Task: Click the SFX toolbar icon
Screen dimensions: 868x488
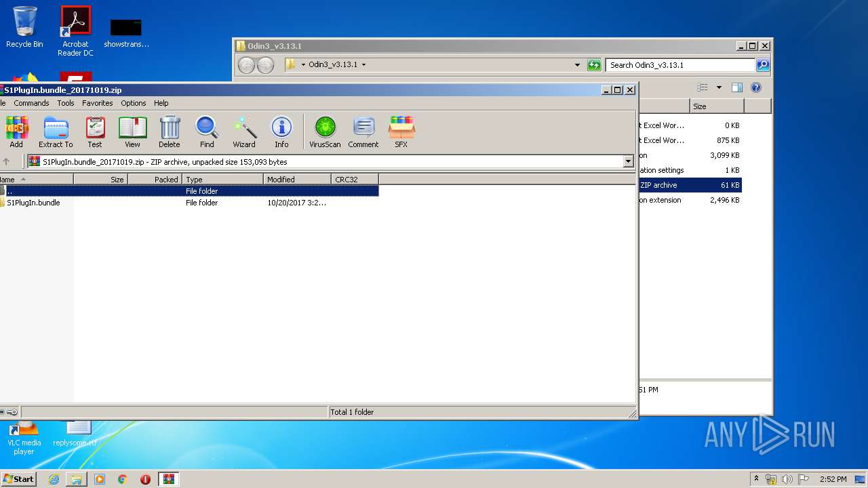Action: click(401, 132)
